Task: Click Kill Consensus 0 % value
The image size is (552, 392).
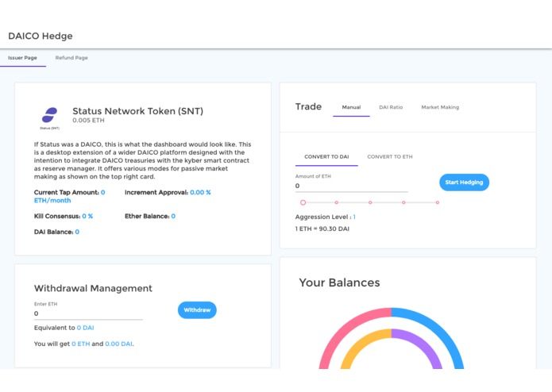Action: (87, 216)
